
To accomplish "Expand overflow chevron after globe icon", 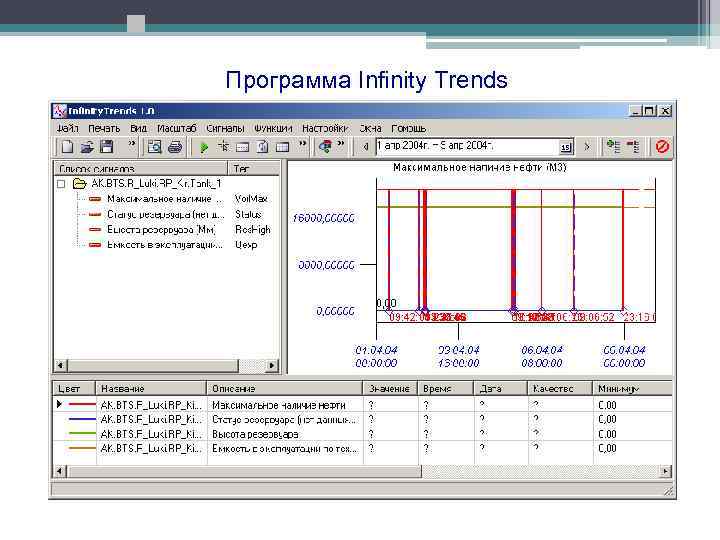I will (341, 144).
